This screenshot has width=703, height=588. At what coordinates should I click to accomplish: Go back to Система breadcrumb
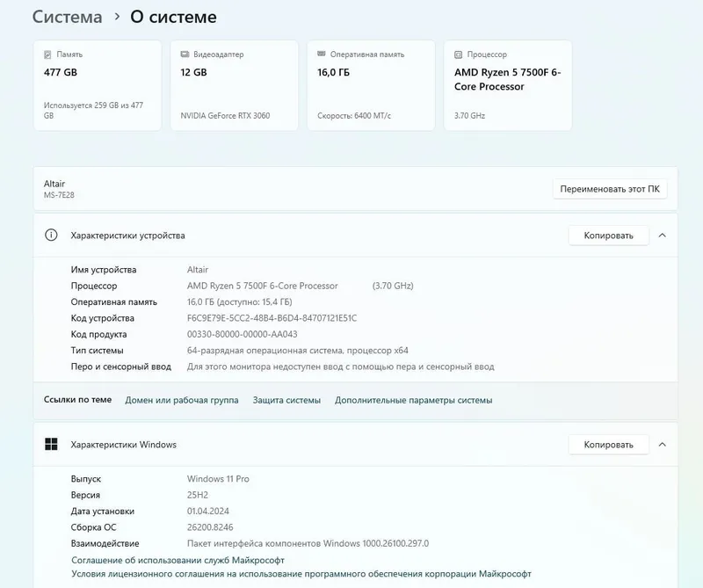point(68,17)
